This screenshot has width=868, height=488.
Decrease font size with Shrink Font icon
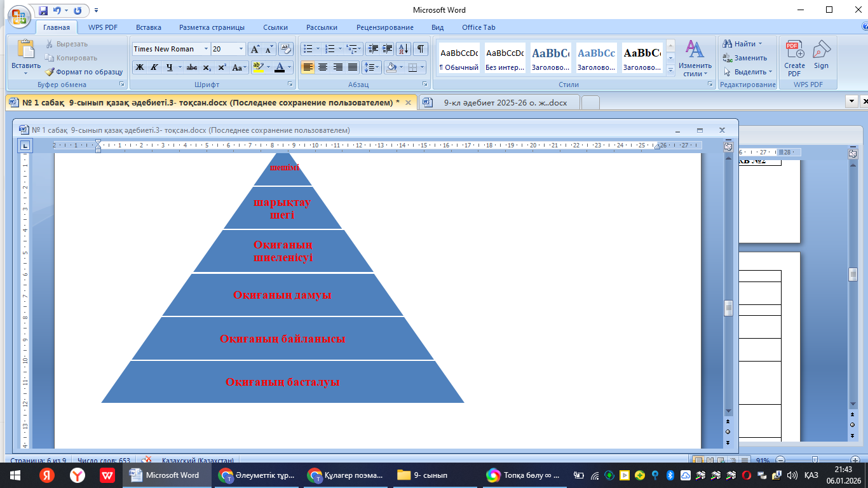tap(269, 49)
